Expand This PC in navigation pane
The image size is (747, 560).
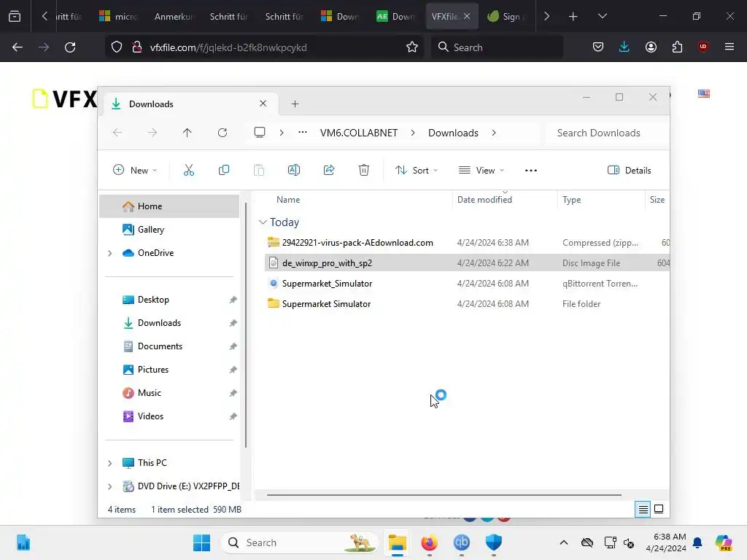(x=110, y=463)
